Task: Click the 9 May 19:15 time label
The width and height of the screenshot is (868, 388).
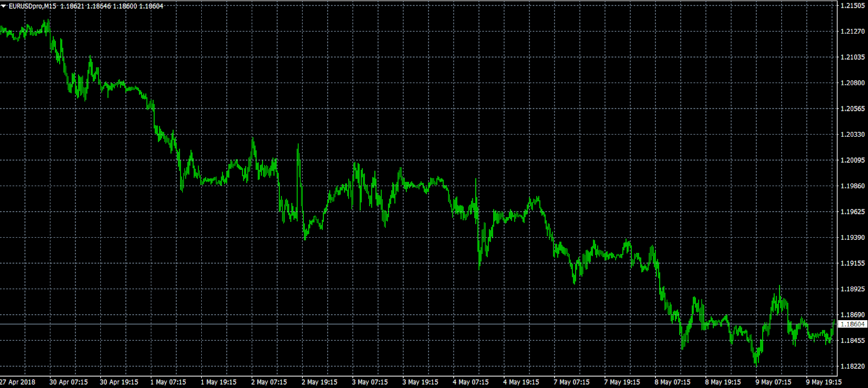Action: click(x=824, y=382)
